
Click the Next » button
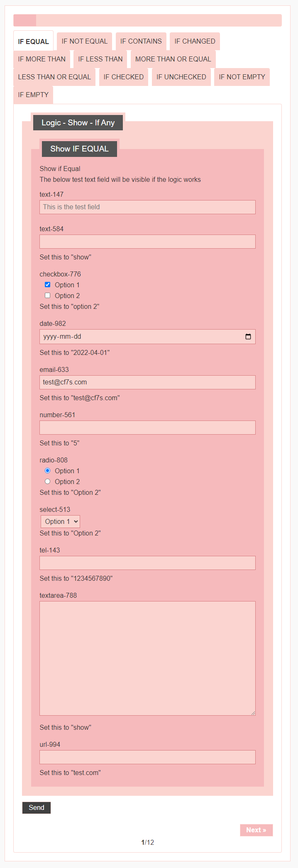[x=256, y=830]
